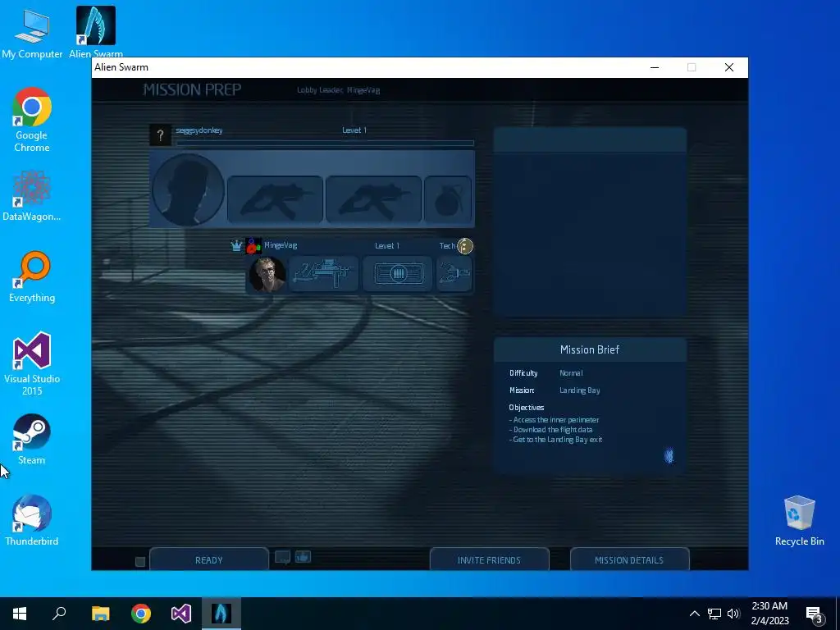
Task: Click INVITE FRIENDS button
Action: coord(489,559)
